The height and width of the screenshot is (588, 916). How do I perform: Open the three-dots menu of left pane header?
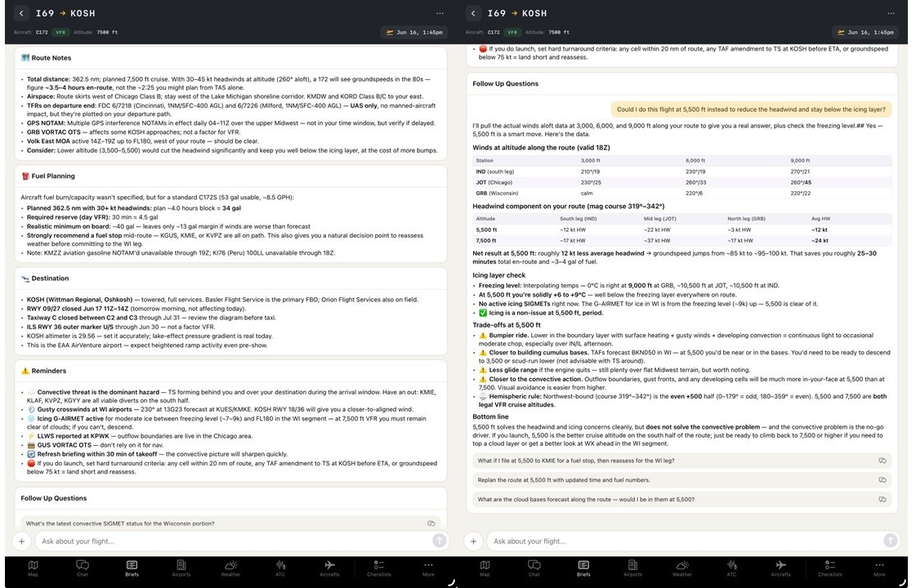coord(440,13)
